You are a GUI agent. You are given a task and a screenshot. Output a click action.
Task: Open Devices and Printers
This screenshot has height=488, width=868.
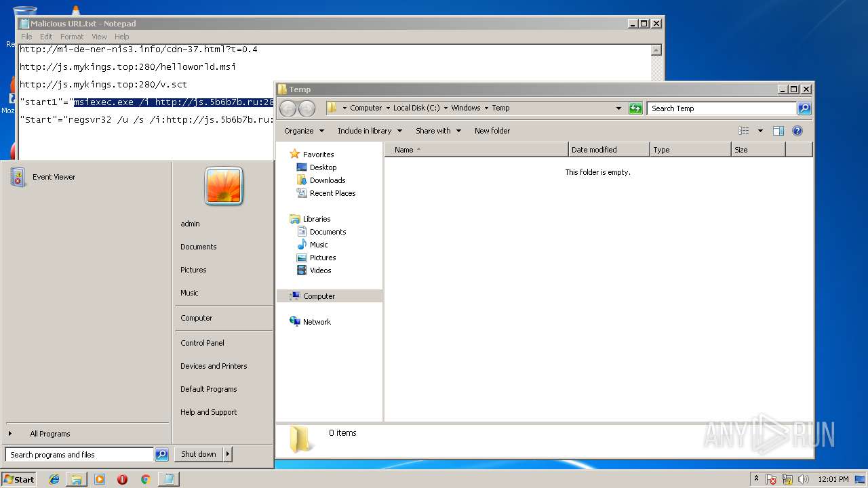(214, 366)
